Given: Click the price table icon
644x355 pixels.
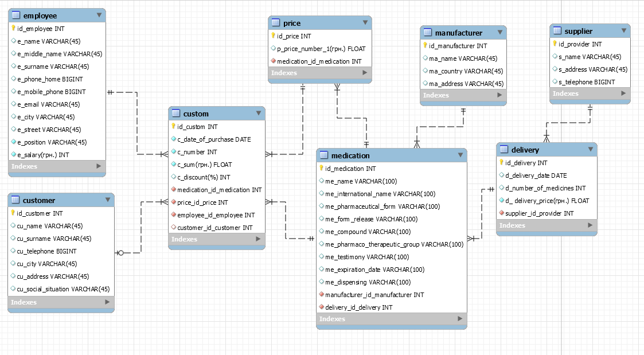Looking at the screenshot, I should [276, 22].
